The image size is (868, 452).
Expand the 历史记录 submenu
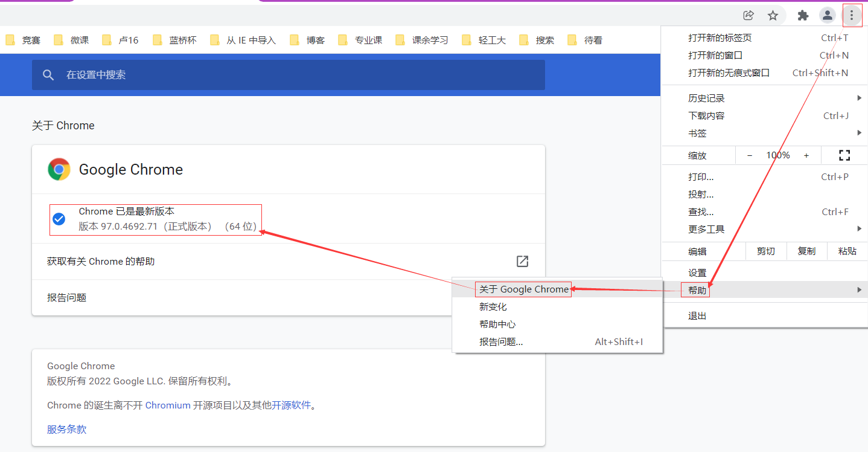(x=764, y=98)
